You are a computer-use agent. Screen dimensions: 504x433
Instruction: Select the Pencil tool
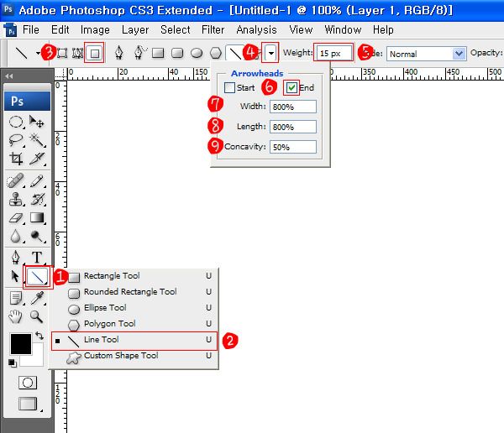pyautogui.click(x=37, y=181)
